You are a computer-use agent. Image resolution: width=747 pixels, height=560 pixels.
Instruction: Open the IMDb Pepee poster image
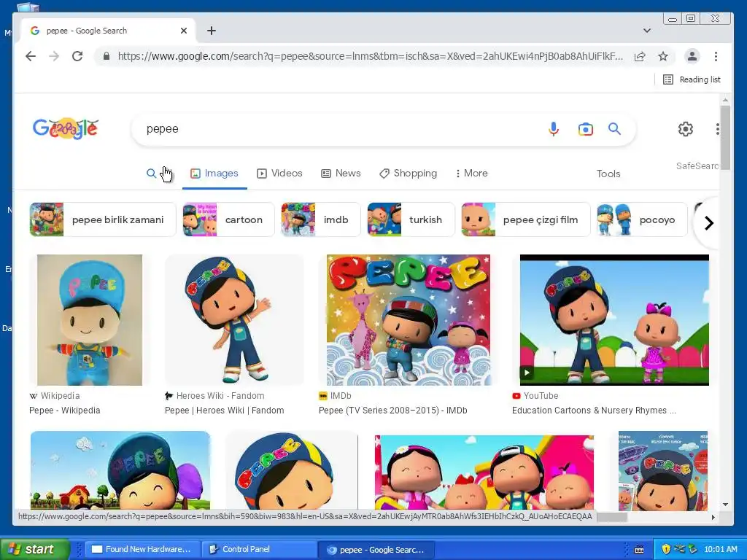coord(409,320)
